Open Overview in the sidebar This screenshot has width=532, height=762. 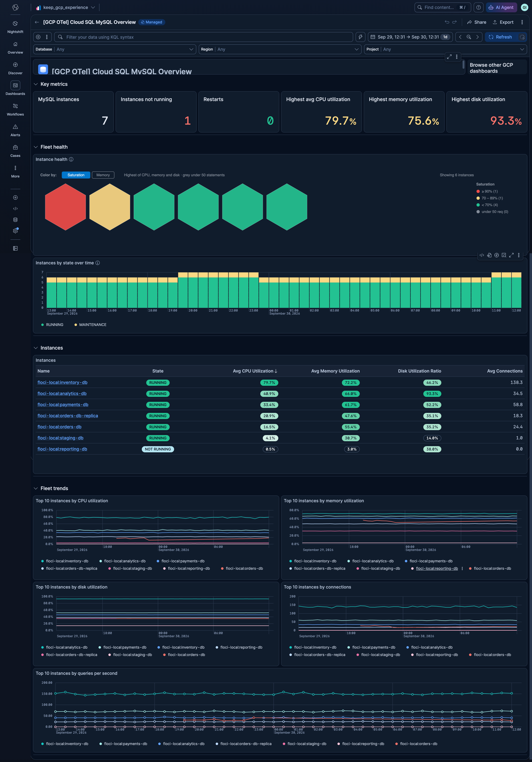coord(15,48)
